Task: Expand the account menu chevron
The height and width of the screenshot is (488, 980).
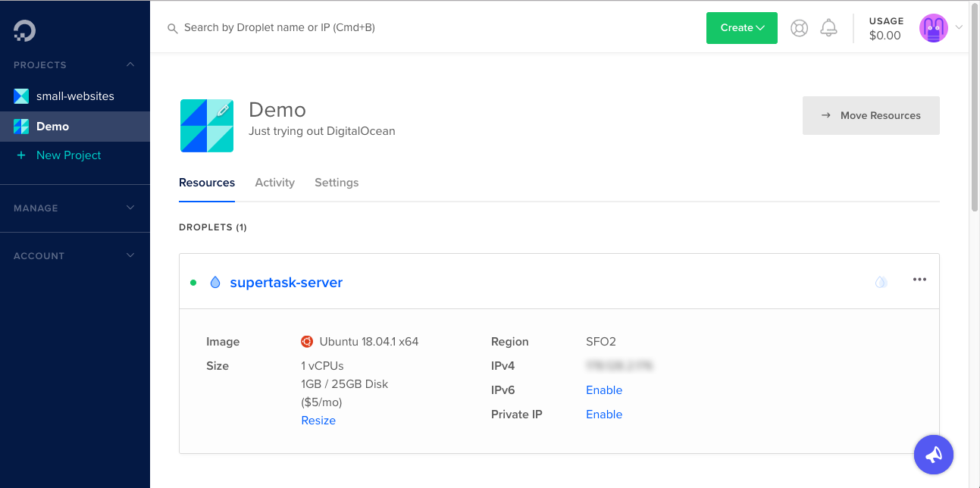Action: 959,28
